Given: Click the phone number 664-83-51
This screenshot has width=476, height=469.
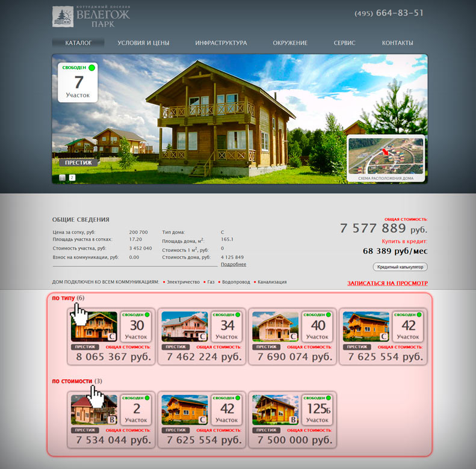Looking at the screenshot, I should pyautogui.click(x=389, y=13).
